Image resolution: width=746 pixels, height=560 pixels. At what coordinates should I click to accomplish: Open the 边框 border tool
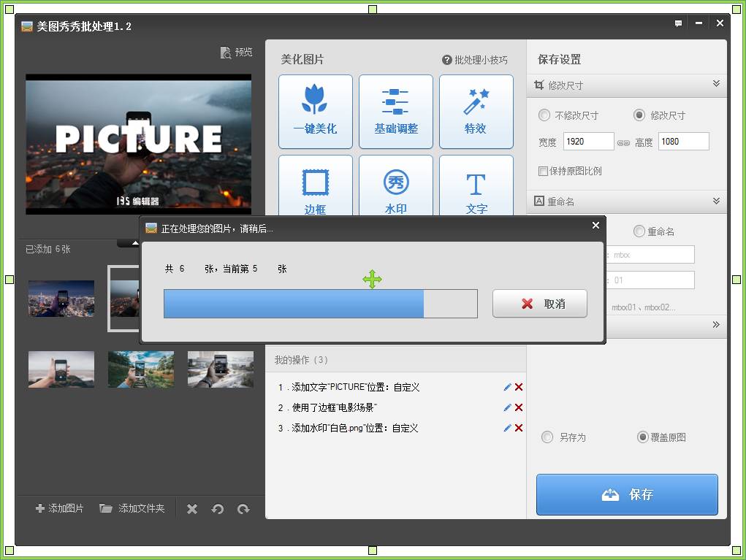(316, 186)
